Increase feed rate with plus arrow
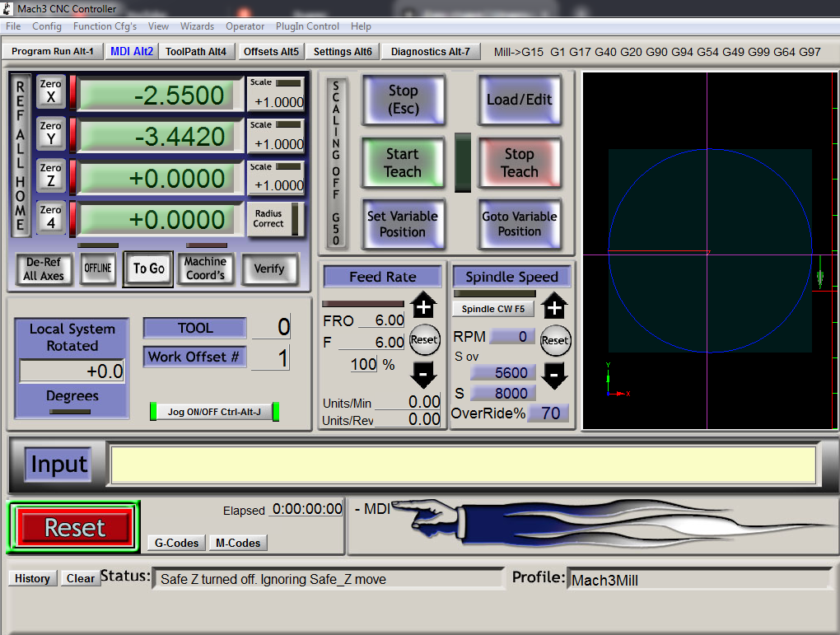The image size is (840, 635). (423, 306)
